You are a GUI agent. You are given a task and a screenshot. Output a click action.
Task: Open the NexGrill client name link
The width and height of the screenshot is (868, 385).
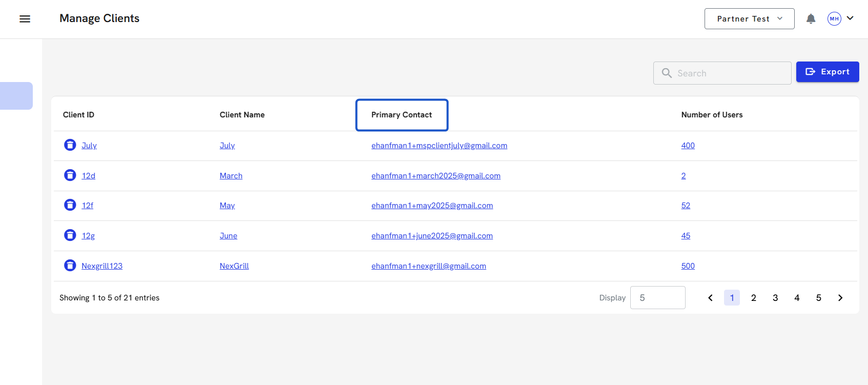click(x=234, y=266)
